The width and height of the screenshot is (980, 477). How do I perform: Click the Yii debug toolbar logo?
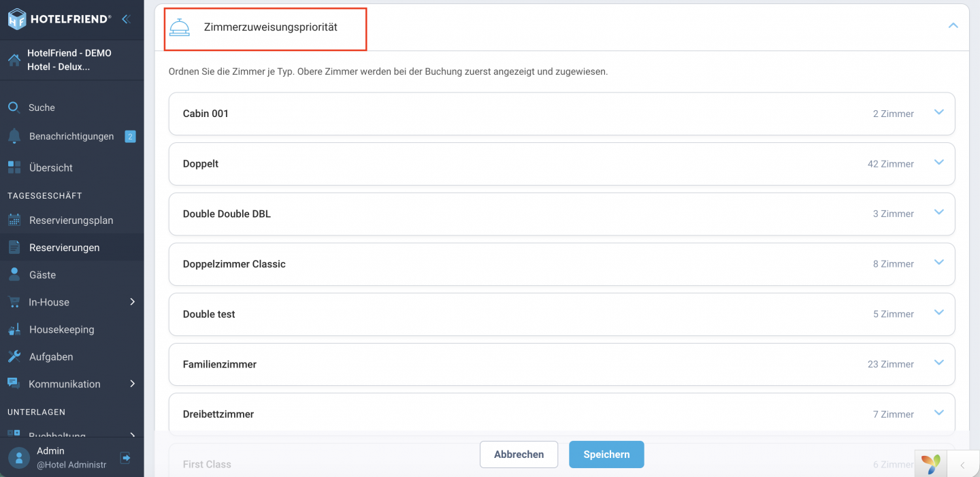click(931, 465)
